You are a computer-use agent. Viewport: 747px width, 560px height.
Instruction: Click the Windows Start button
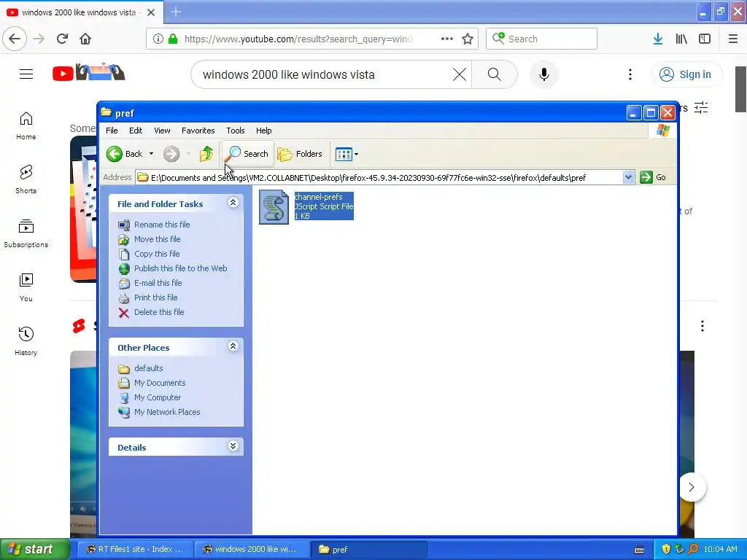[x=34, y=550]
